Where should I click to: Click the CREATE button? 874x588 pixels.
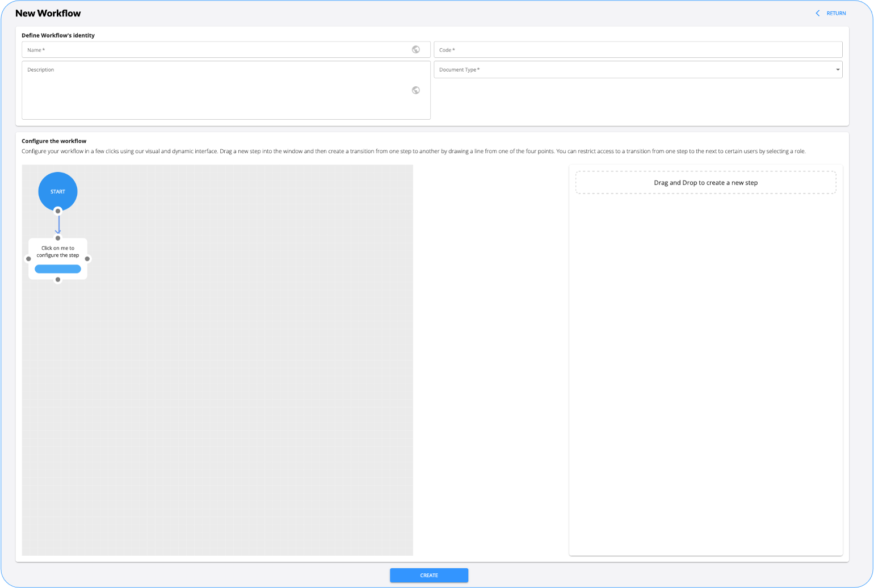coord(429,575)
